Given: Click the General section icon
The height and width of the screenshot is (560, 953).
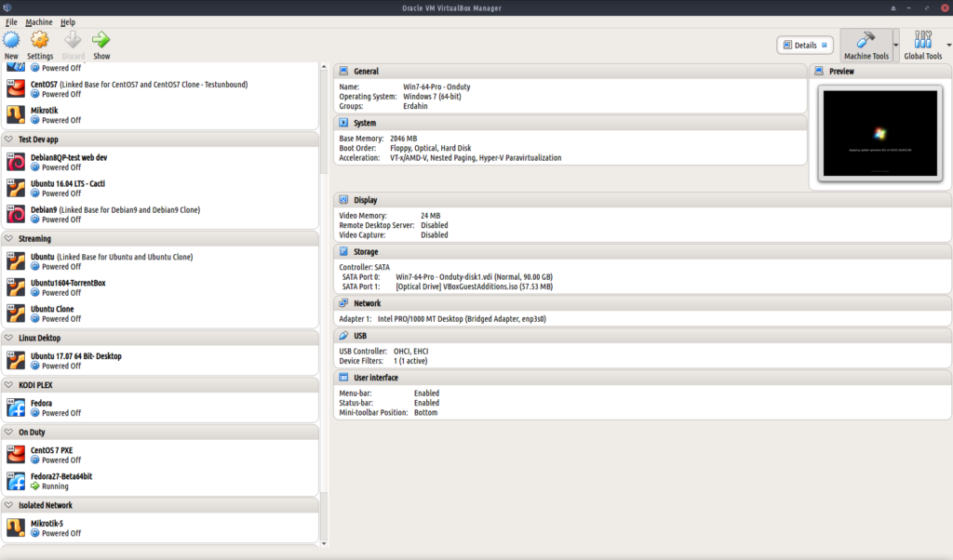Looking at the screenshot, I should 344,71.
